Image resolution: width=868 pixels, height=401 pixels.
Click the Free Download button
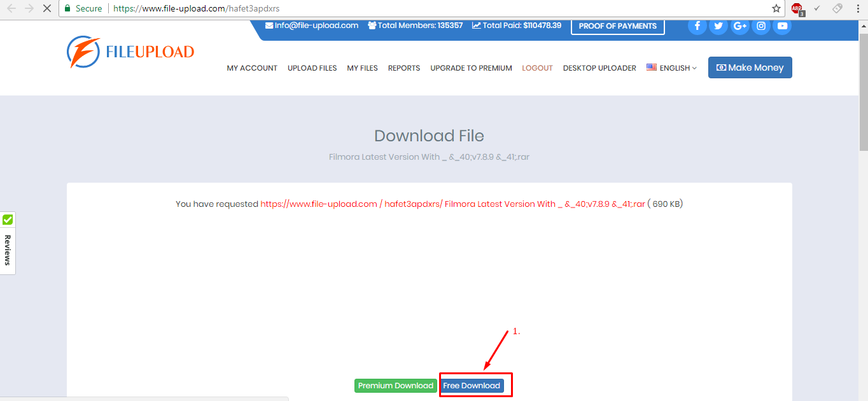472,386
